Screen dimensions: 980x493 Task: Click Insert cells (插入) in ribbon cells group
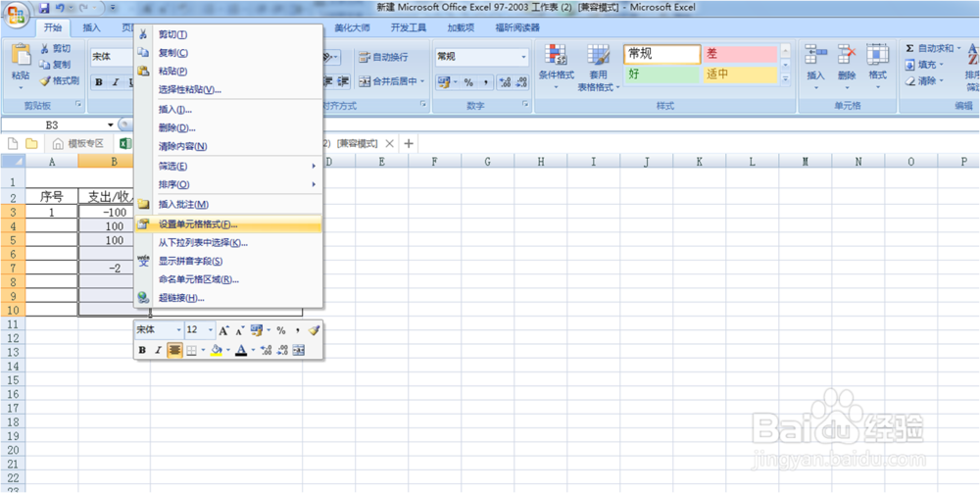coord(815,67)
